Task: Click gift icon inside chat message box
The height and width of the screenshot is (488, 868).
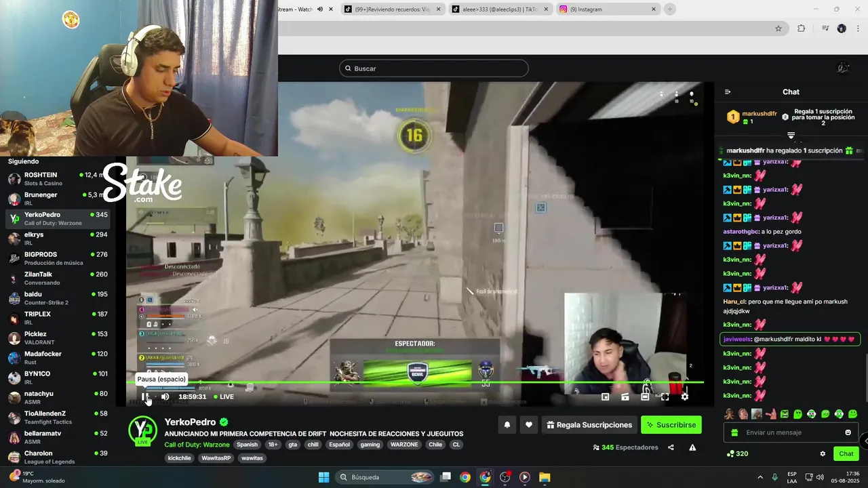Action: (x=733, y=432)
